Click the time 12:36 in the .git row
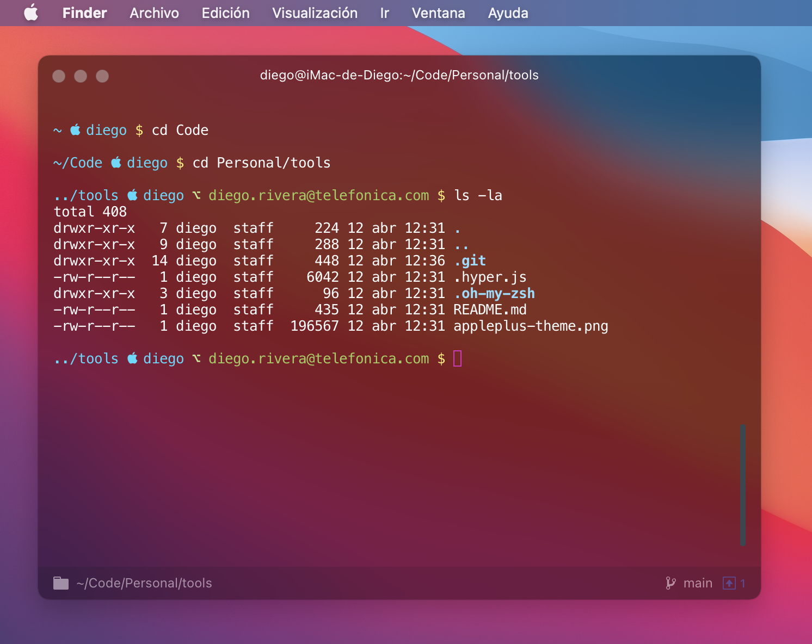 pos(425,261)
